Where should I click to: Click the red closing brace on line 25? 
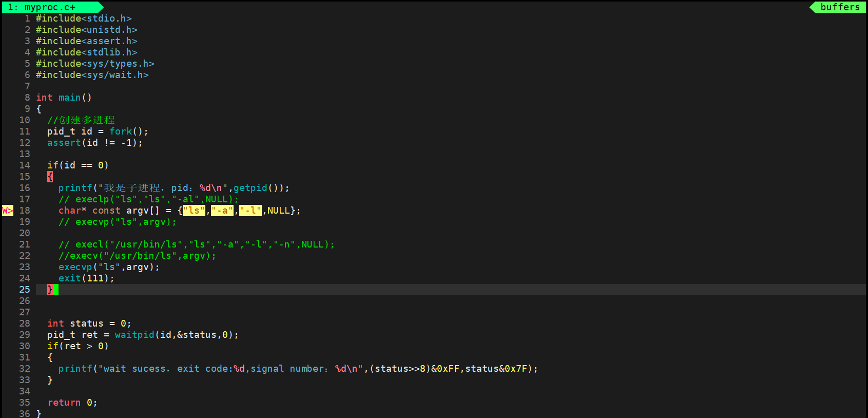50,290
